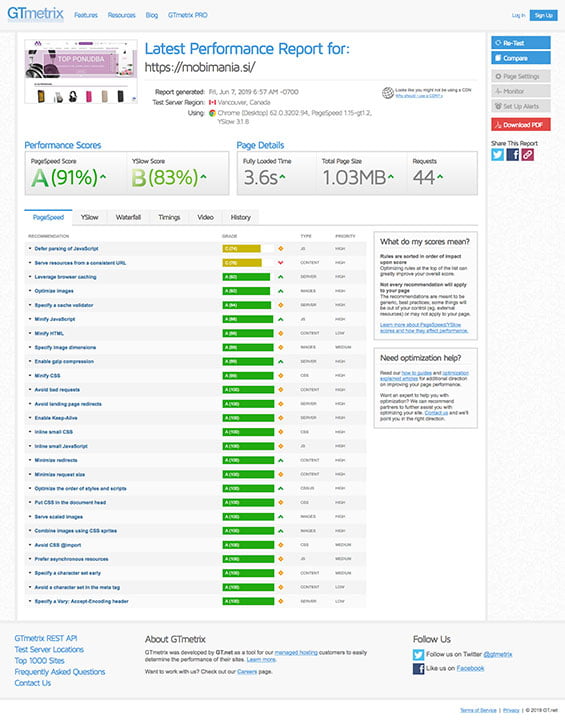Click green up-arrow on Minimize redirects row
Screen dimensions: 565x720
281,460
